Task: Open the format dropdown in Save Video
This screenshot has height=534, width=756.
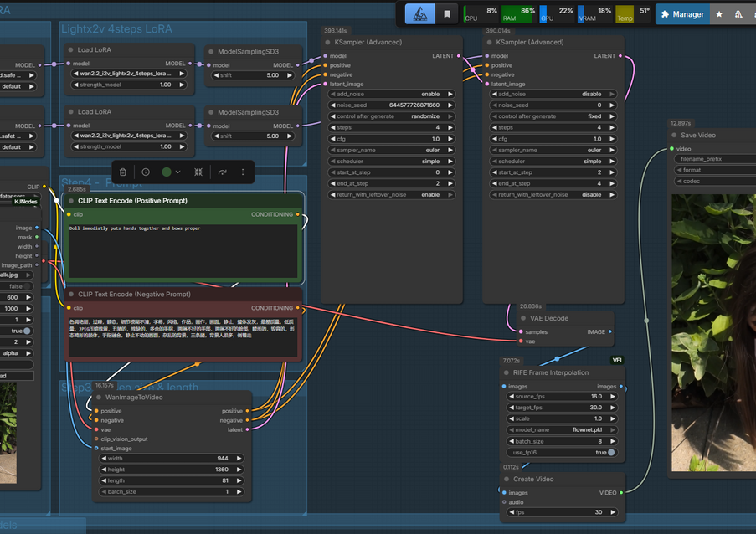Action: (x=715, y=170)
